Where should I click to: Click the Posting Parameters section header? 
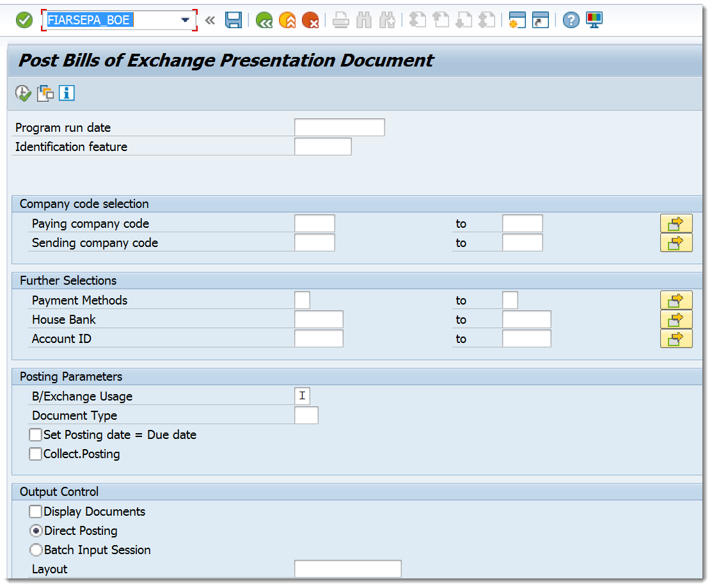click(x=71, y=376)
